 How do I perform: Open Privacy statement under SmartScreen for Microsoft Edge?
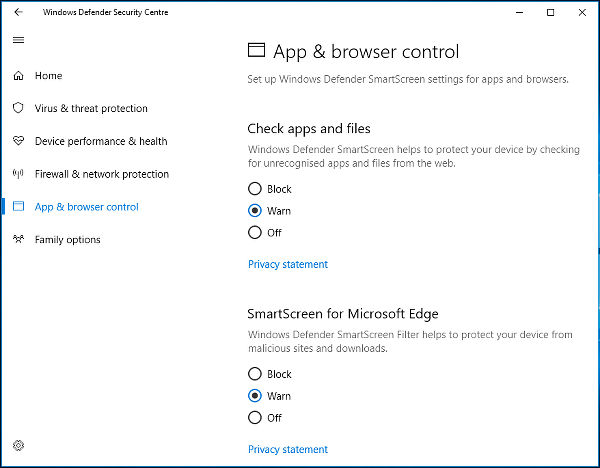[x=288, y=450]
